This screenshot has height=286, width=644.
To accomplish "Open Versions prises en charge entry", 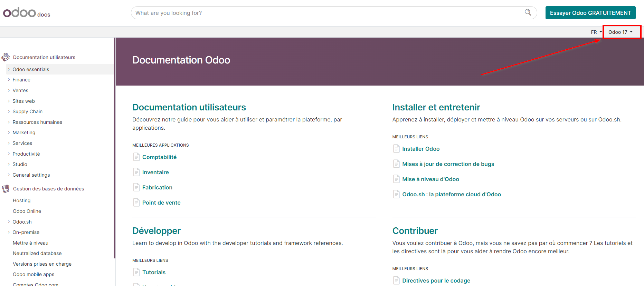I will 42,264.
